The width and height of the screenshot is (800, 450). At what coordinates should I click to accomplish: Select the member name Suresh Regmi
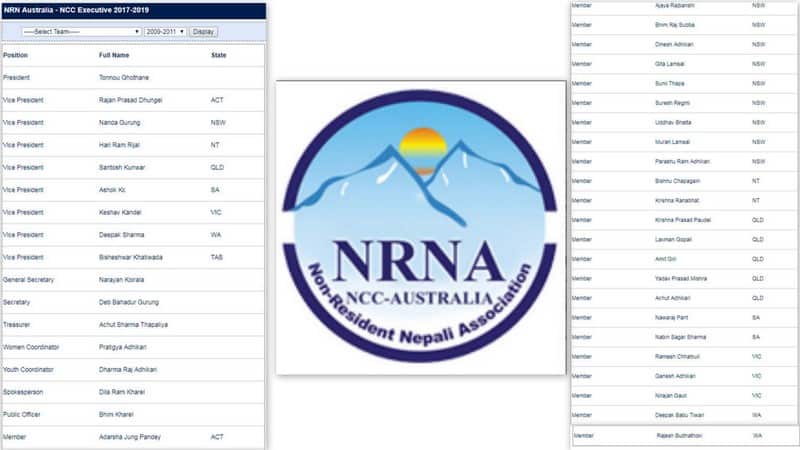[672, 103]
